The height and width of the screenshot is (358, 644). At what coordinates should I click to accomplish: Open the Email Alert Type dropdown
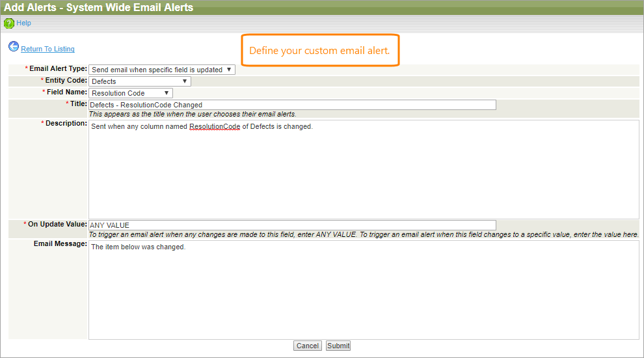(x=162, y=70)
